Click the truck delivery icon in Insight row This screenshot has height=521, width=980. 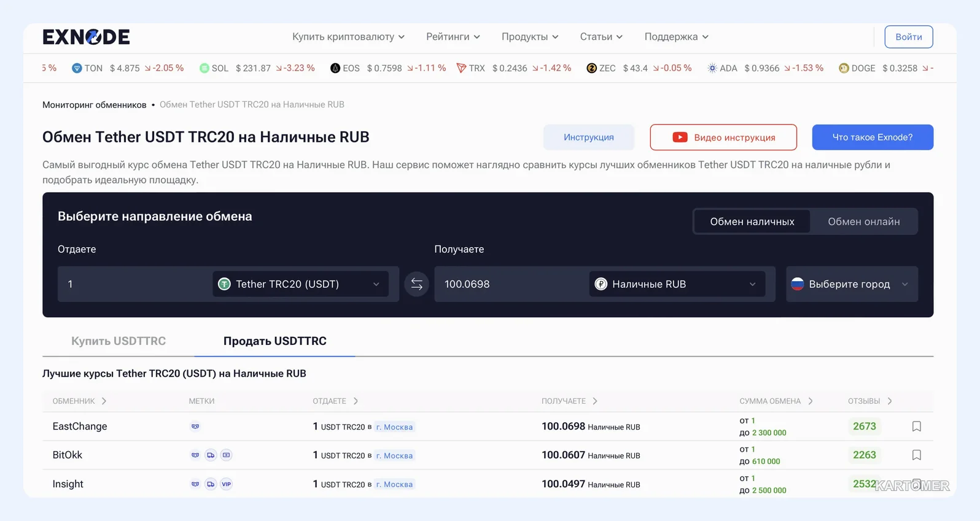(211, 484)
